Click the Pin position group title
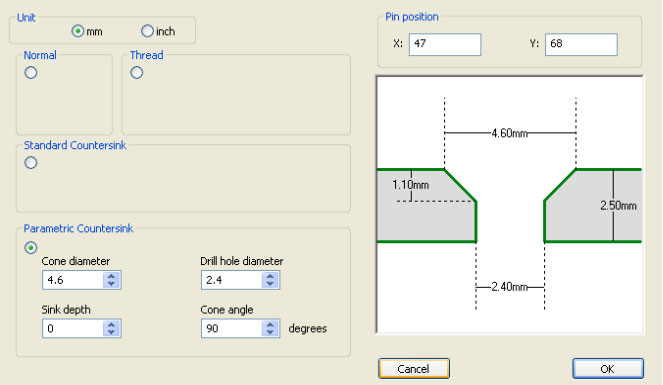Image resolution: width=663 pixels, height=385 pixels. pos(412,17)
